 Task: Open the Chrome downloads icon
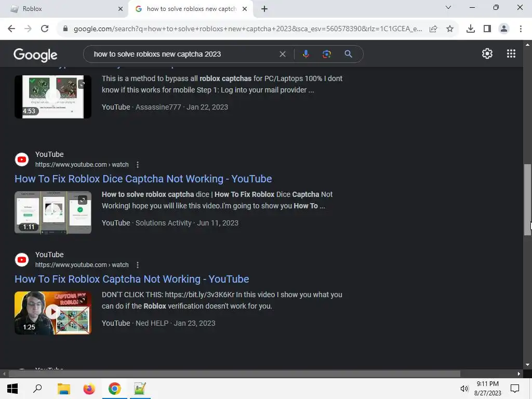[x=471, y=29]
